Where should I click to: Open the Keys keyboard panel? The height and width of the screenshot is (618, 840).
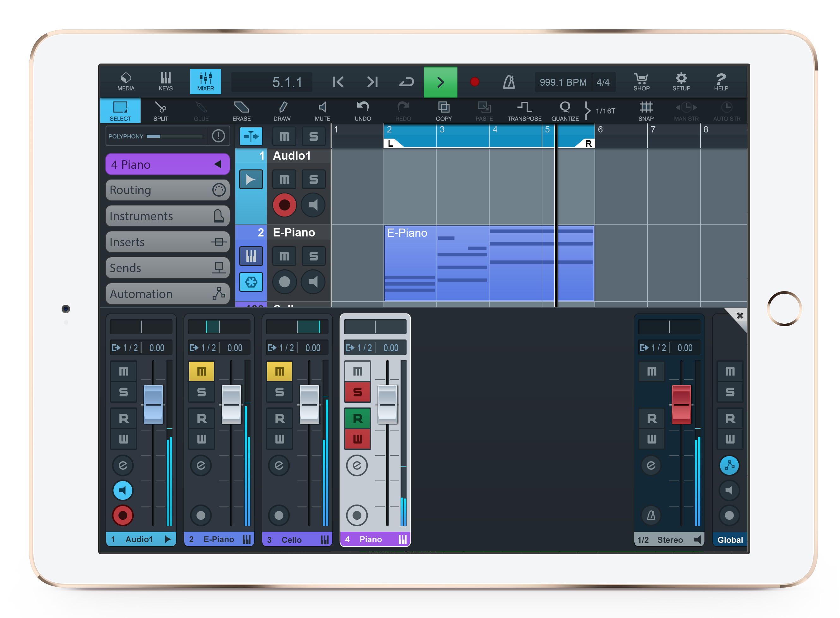click(x=166, y=82)
